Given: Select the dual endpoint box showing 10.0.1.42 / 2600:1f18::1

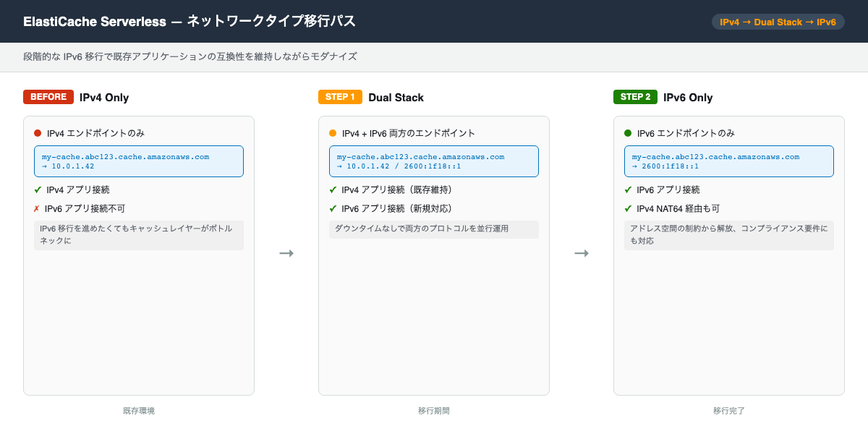Looking at the screenshot, I should point(434,161).
